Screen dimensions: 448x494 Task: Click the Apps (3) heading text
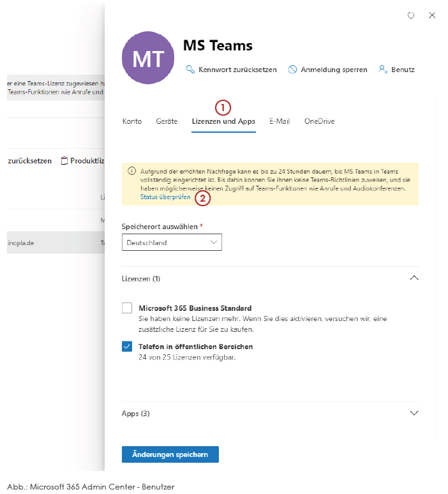(135, 414)
